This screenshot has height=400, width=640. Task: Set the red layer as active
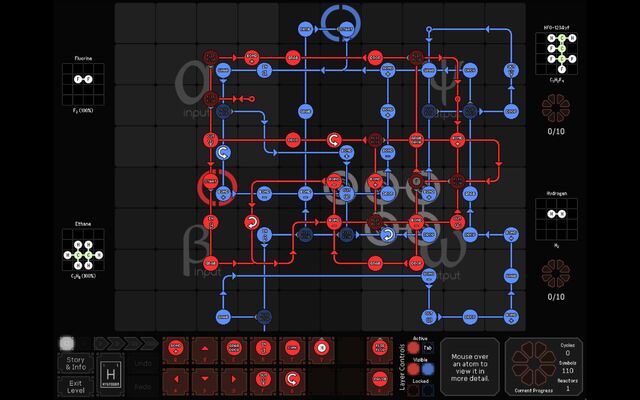click(x=413, y=348)
